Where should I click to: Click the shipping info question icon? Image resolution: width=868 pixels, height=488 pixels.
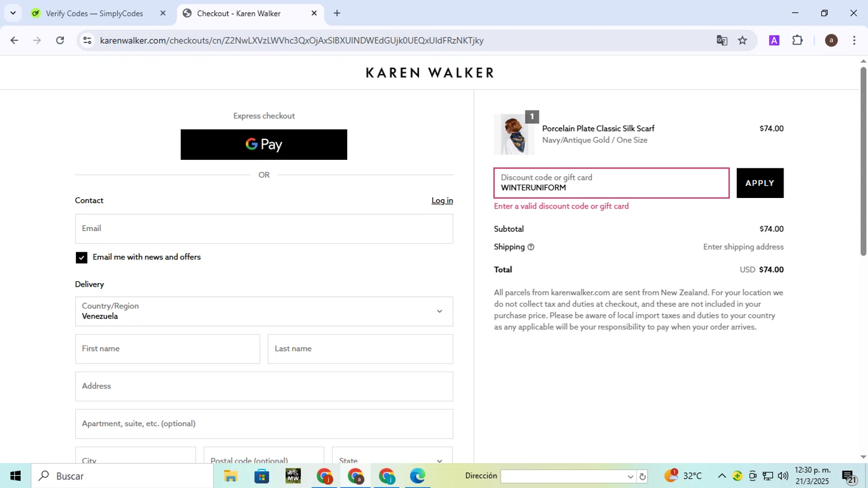click(531, 247)
